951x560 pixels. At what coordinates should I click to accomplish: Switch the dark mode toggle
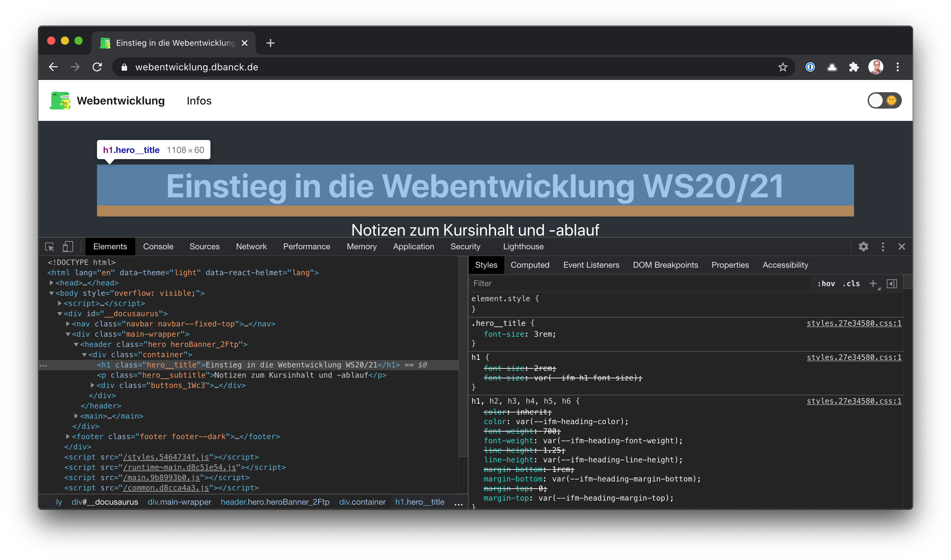click(x=884, y=100)
